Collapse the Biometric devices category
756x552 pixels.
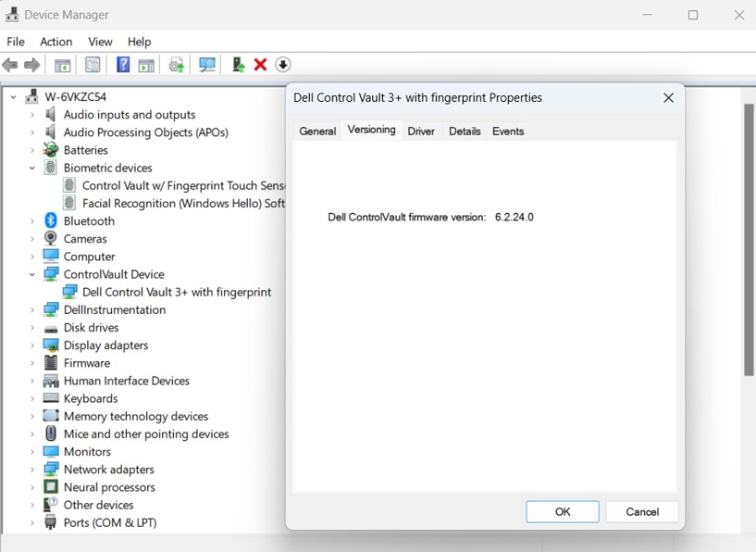click(31, 168)
